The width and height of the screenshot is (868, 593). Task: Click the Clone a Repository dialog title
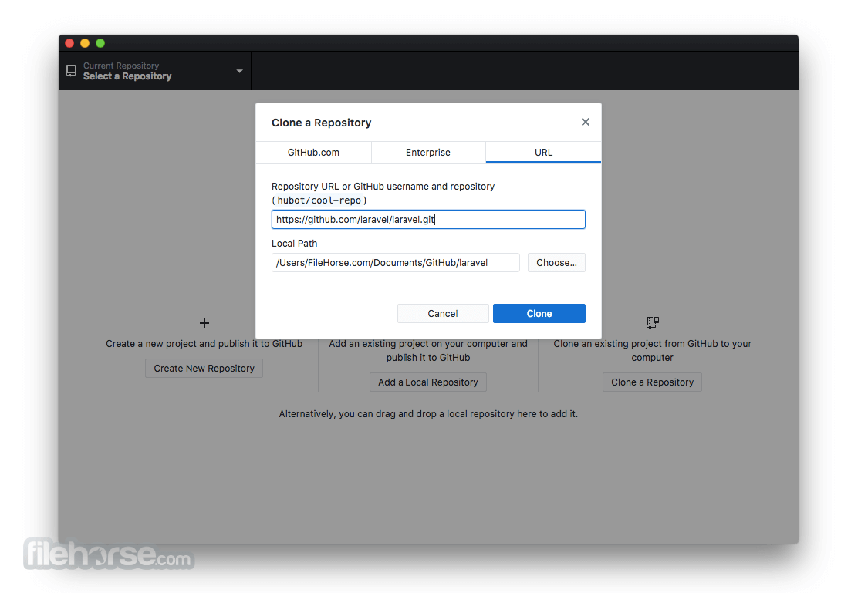[321, 123]
